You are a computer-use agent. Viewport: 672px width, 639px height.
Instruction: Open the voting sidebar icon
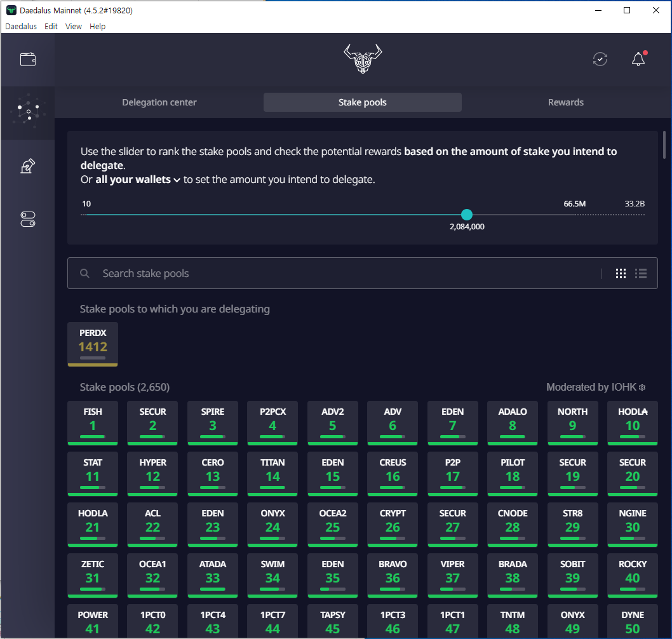[28, 166]
